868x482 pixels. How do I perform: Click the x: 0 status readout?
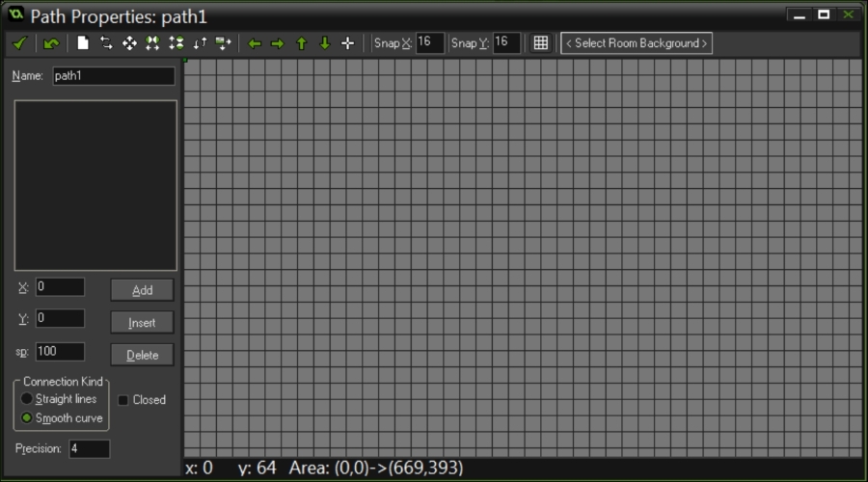point(200,469)
